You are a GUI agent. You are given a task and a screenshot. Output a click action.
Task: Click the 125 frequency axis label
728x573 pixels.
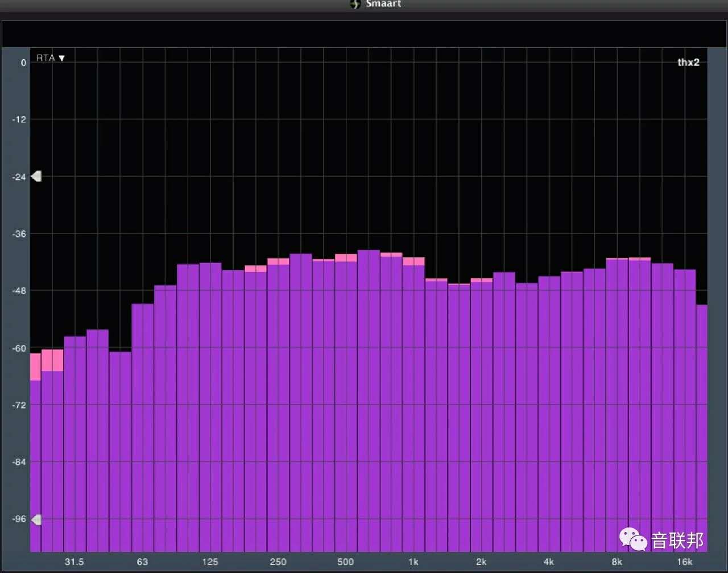pyautogui.click(x=210, y=562)
